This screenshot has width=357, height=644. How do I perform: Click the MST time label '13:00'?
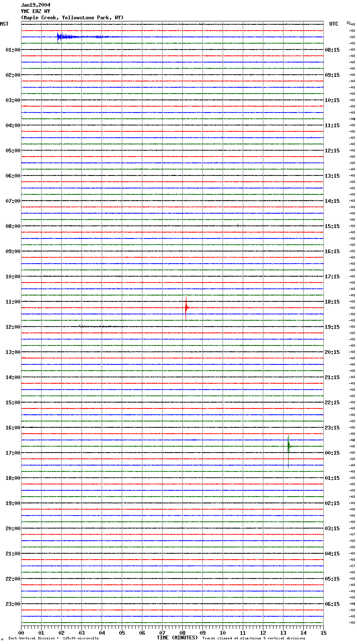coord(13,352)
